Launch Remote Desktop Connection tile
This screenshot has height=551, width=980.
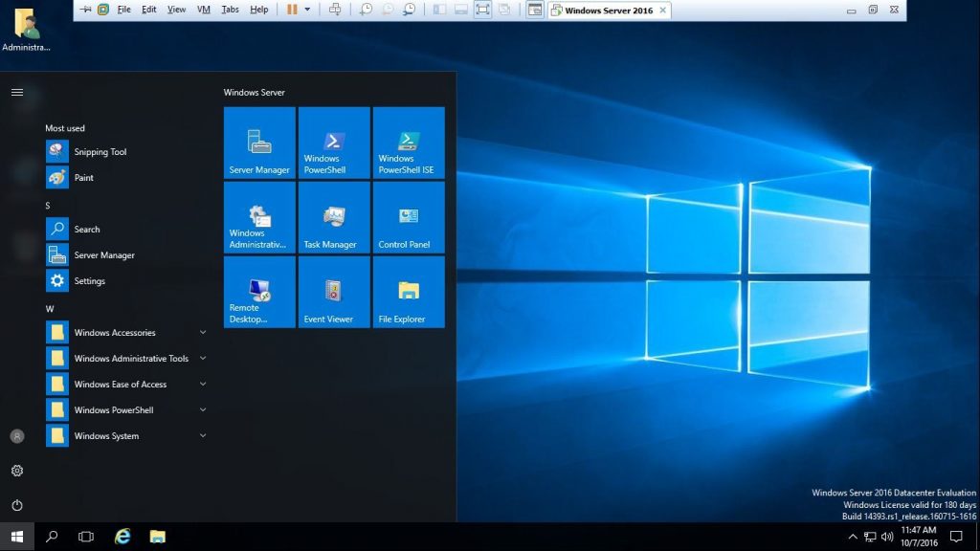[x=258, y=292]
